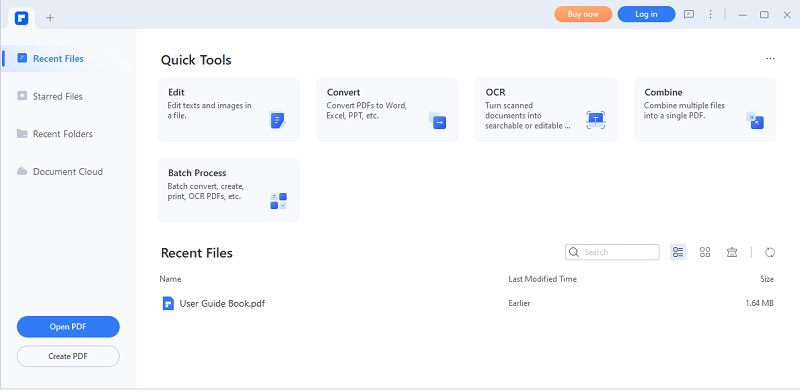Image resolution: width=800 pixels, height=392 pixels.
Task: Click the 1.64 MB size value
Action: [x=760, y=303]
